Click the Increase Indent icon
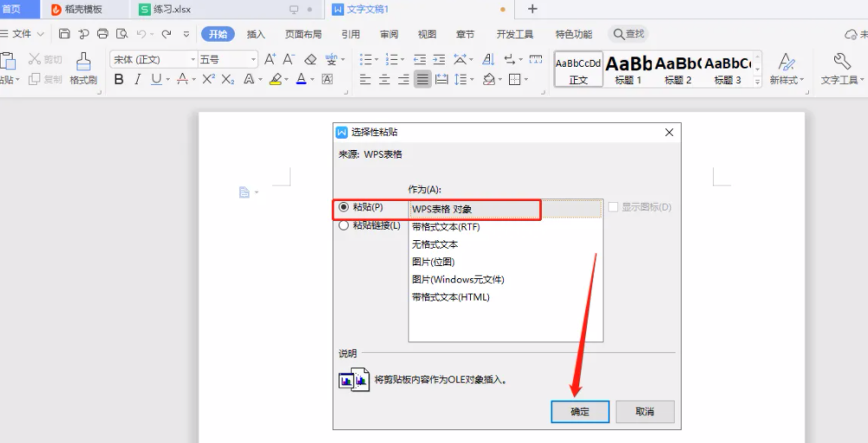 pos(439,59)
